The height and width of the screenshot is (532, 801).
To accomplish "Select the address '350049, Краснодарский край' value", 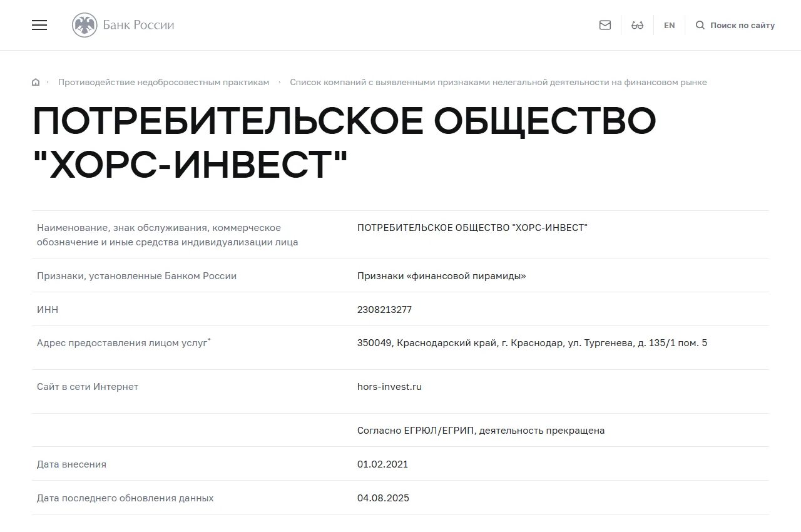I will coord(532,343).
